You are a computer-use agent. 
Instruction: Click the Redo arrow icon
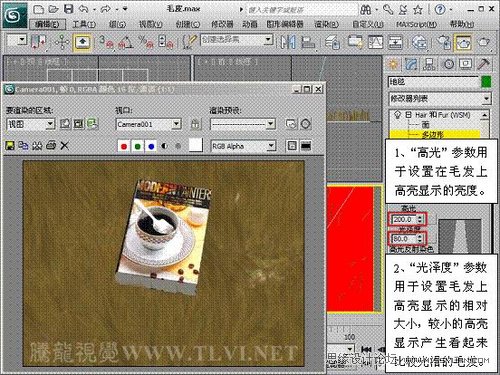point(106,9)
